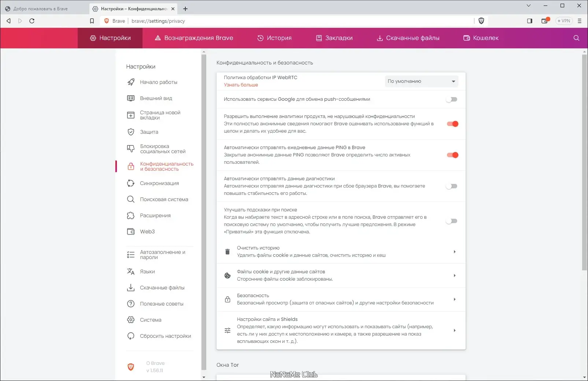
Task: Click the Внешний вид appearance icon
Action: click(x=131, y=98)
